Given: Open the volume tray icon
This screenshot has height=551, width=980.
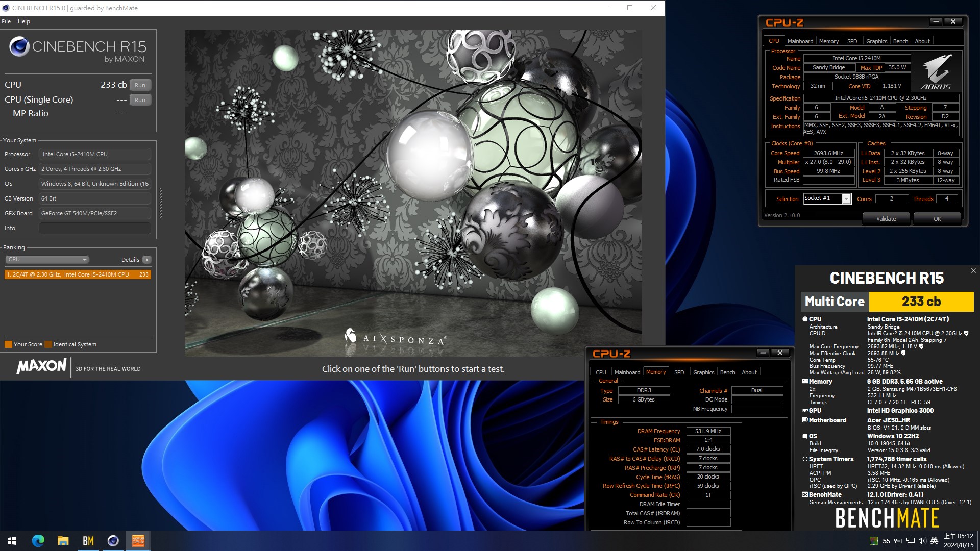Looking at the screenshot, I should (x=922, y=541).
